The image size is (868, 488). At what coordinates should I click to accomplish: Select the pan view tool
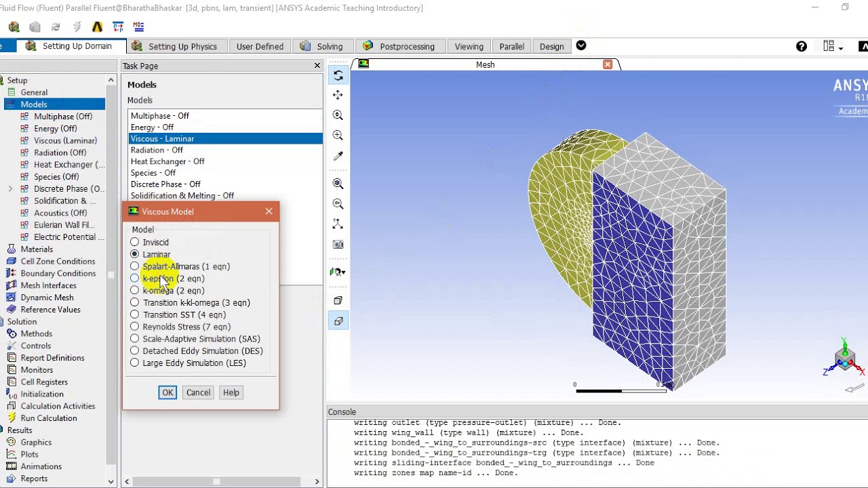click(x=338, y=95)
